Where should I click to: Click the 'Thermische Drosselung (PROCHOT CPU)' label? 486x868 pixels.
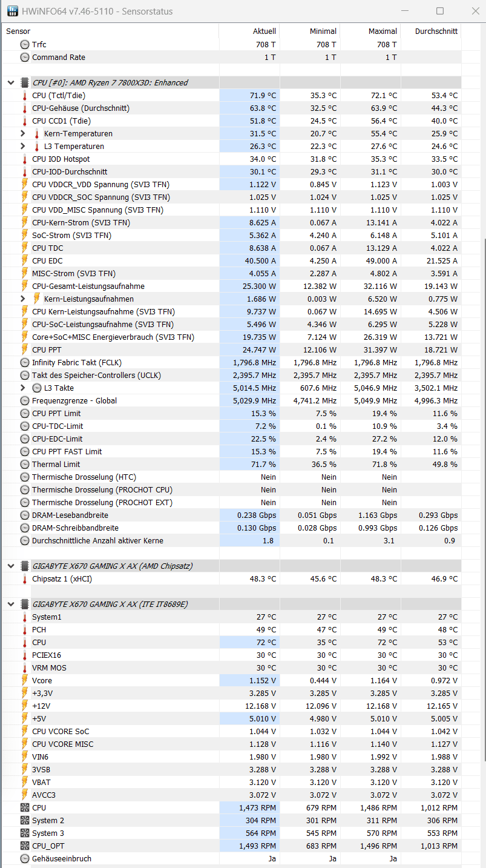pyautogui.click(x=102, y=489)
